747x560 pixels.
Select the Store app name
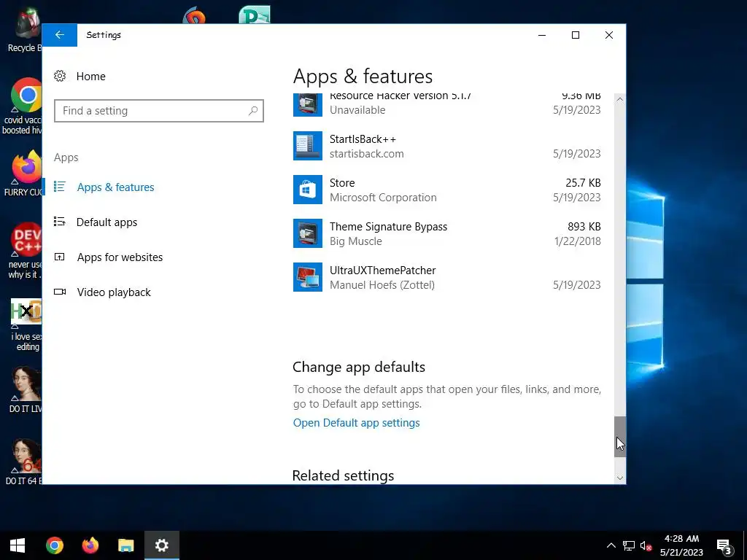coord(342,183)
